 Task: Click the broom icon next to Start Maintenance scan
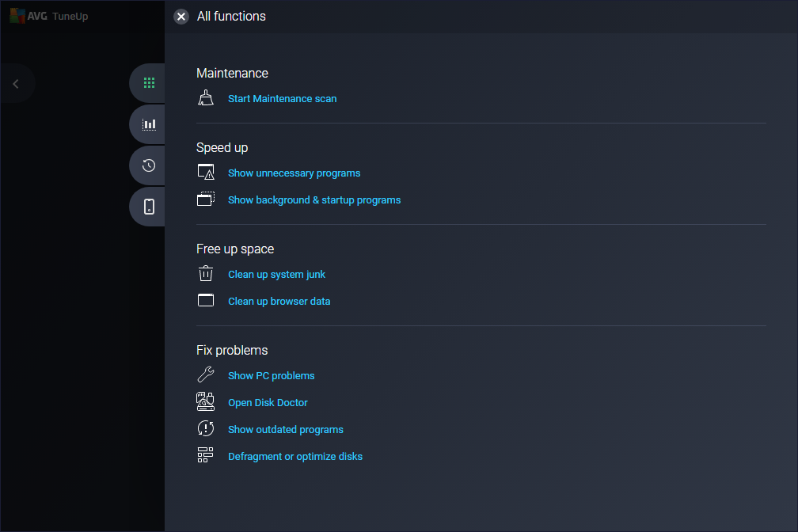(206, 97)
